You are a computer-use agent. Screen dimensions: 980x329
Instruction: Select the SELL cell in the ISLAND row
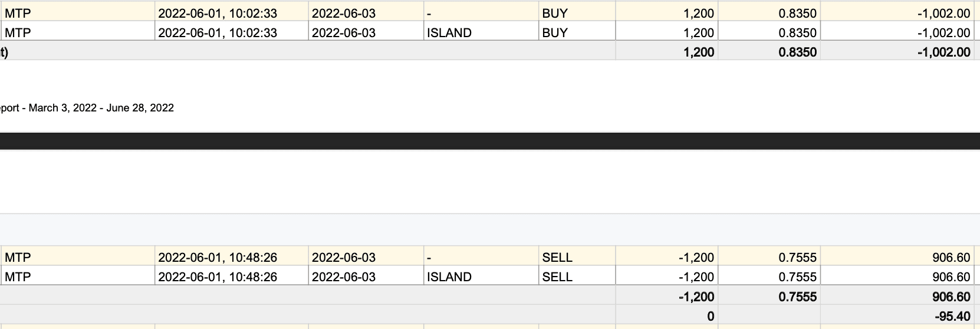pyautogui.click(x=557, y=277)
